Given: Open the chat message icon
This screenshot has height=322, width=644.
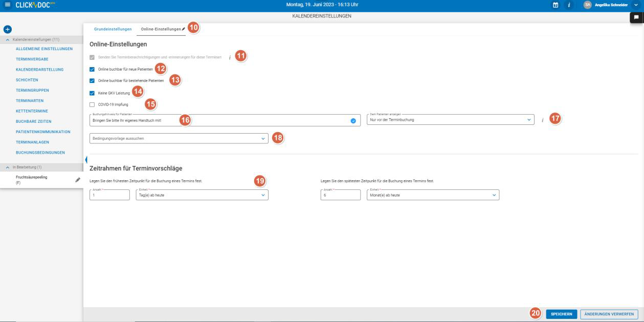Looking at the screenshot, I should click(637, 17).
